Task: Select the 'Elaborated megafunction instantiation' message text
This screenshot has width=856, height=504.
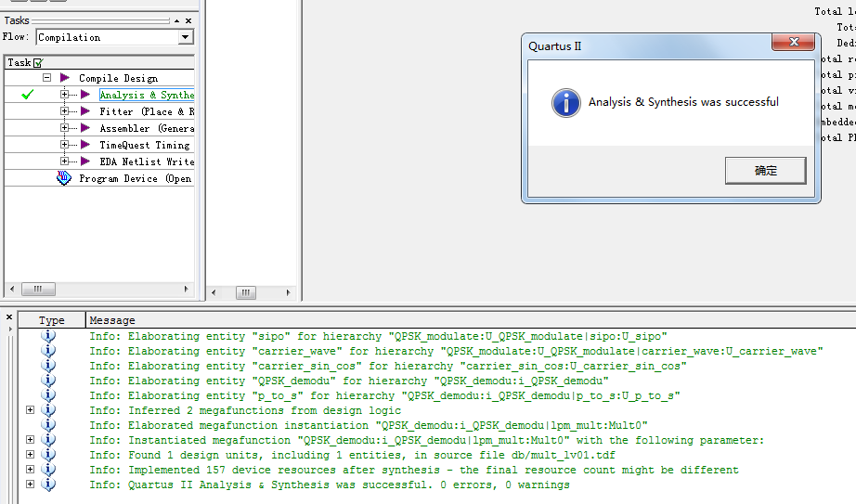Action: coord(369,425)
